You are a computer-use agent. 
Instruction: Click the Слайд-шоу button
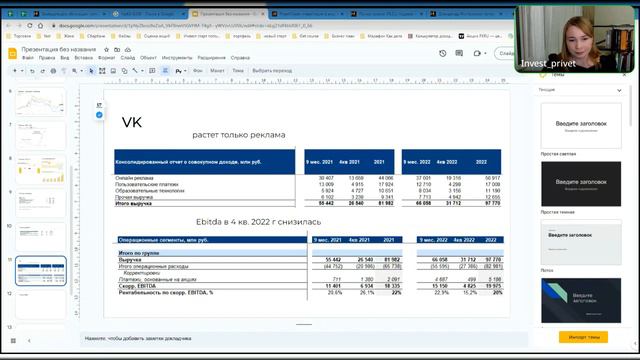click(x=505, y=53)
